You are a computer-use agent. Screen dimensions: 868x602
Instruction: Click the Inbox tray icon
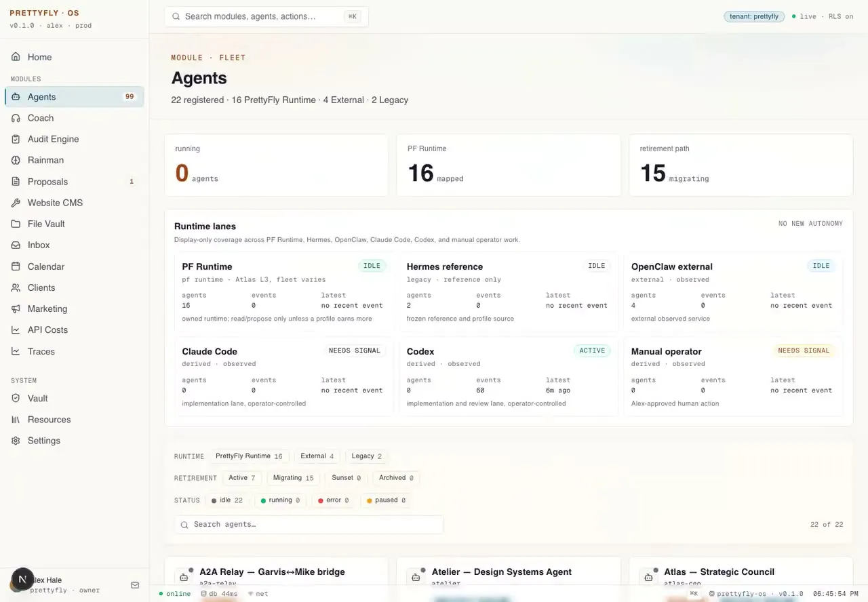(16, 245)
